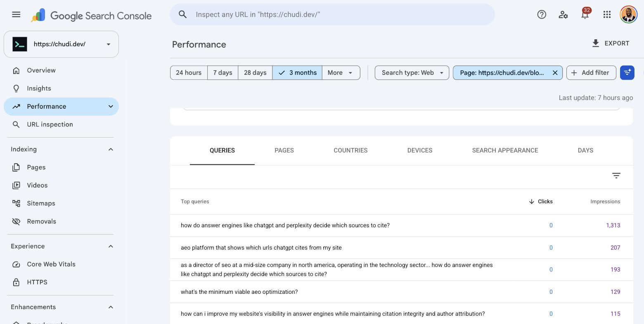Screen dimensions: 644x324
Task: Click the search magnifier icon in URL bar
Action: click(x=183, y=14)
